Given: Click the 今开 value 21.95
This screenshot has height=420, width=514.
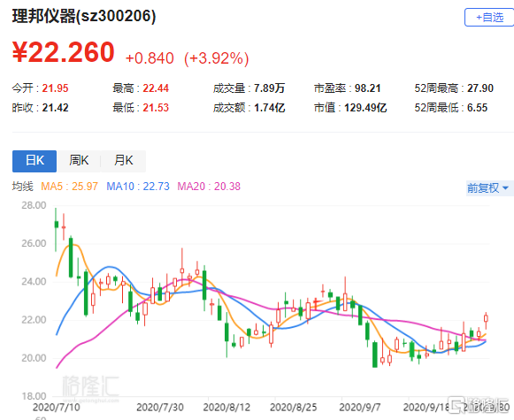Looking at the screenshot, I should pyautogui.click(x=55, y=88).
